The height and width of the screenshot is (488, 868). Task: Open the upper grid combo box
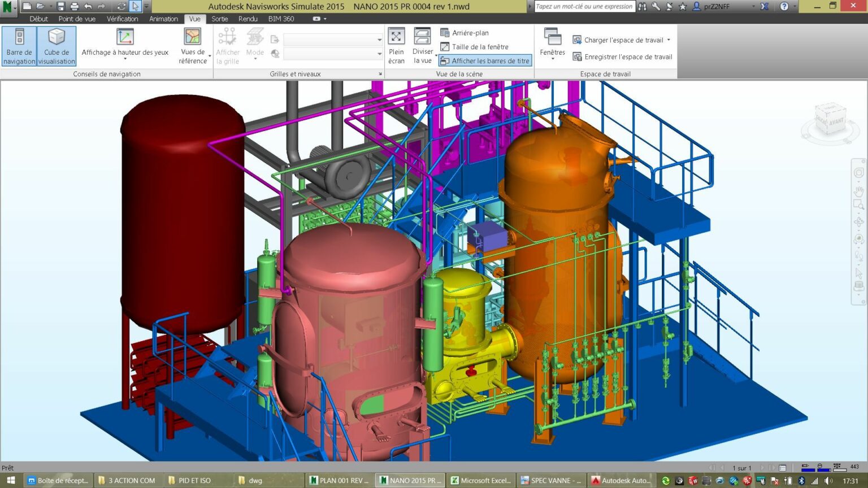point(333,40)
